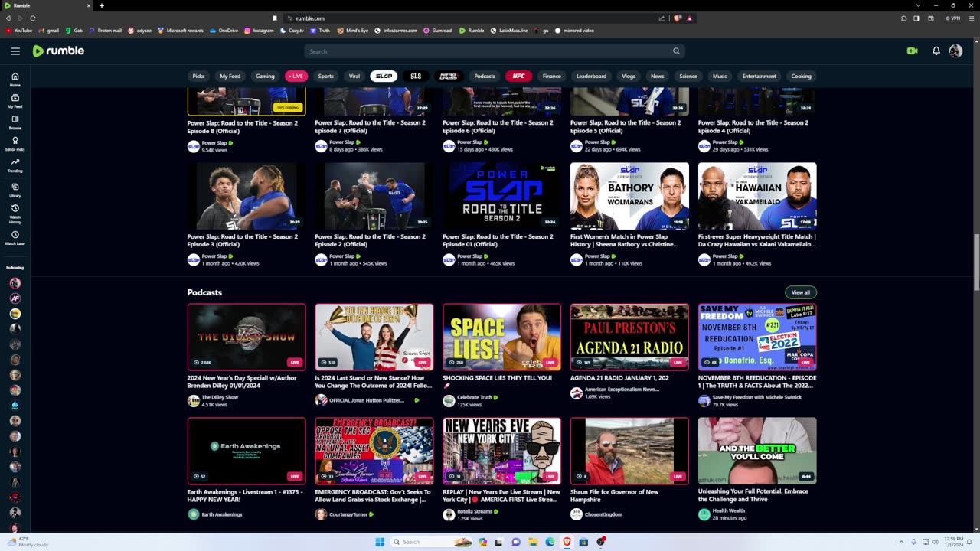This screenshot has height=551, width=980.
Task: Click the search magnifier icon
Action: click(676, 51)
